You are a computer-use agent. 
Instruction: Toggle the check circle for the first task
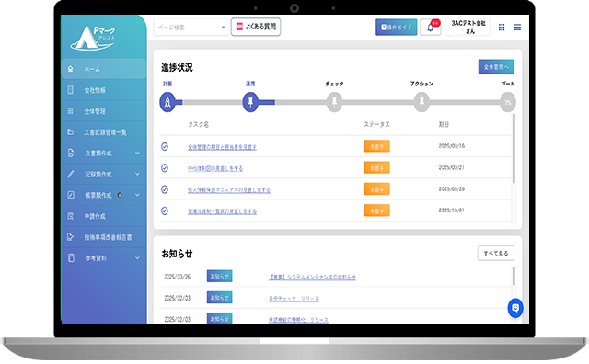(x=165, y=147)
